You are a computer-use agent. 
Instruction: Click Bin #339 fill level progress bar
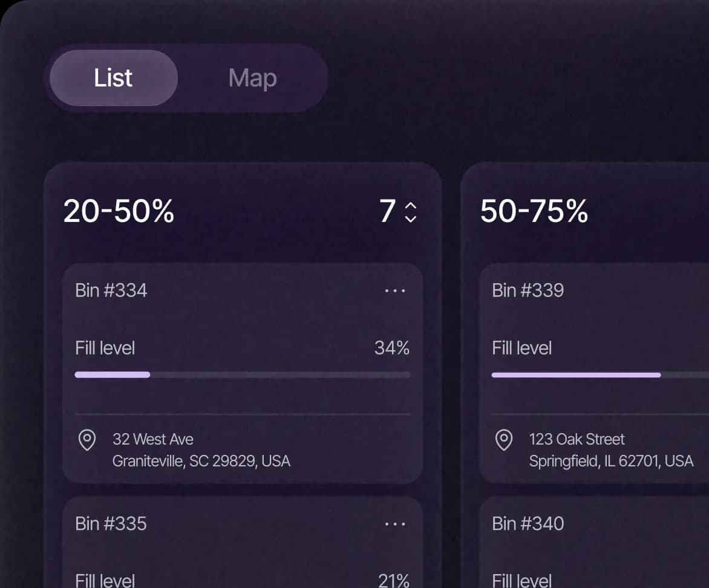point(599,375)
